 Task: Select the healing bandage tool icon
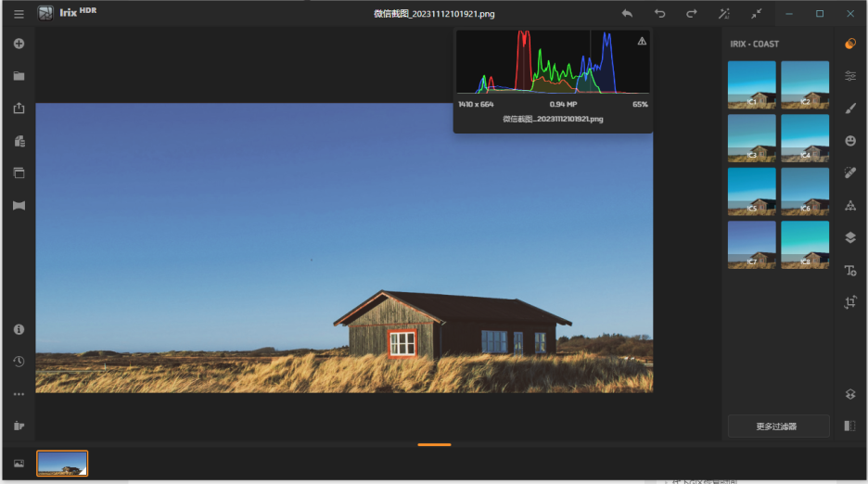click(850, 172)
